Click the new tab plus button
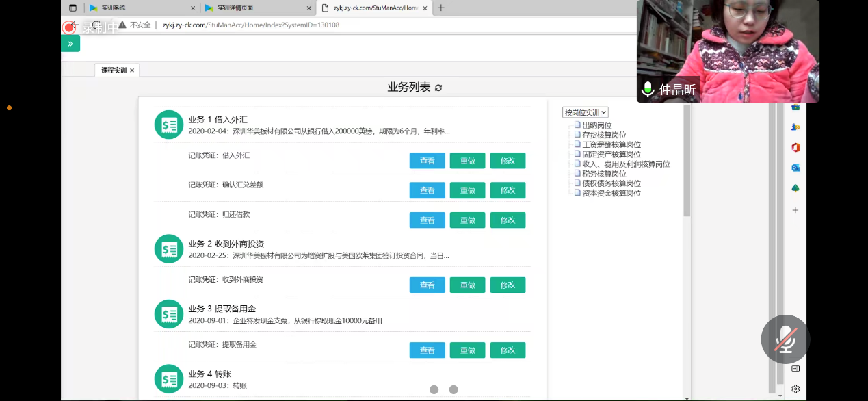This screenshot has width=868, height=401. [441, 8]
